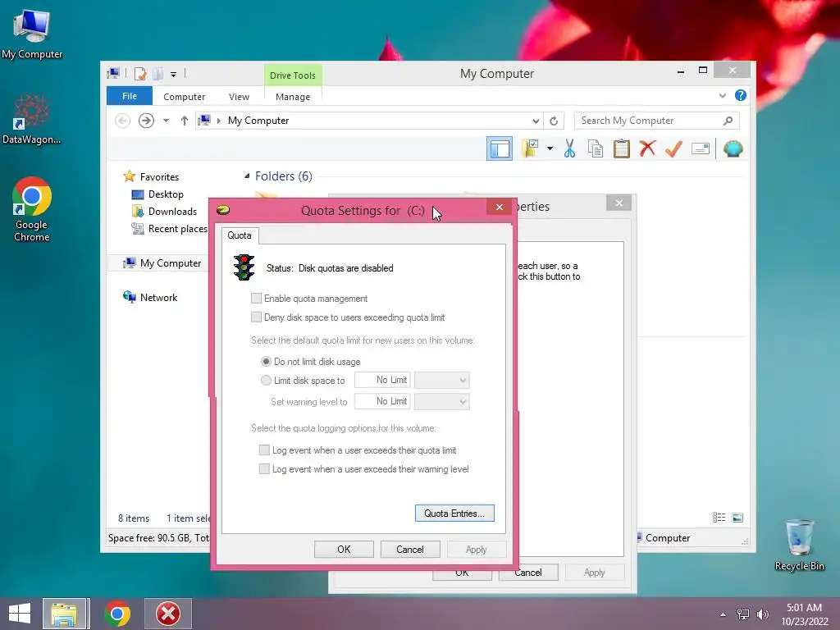The width and height of the screenshot is (840, 630).
Task: Click the Back navigation arrow
Action: coord(123,121)
